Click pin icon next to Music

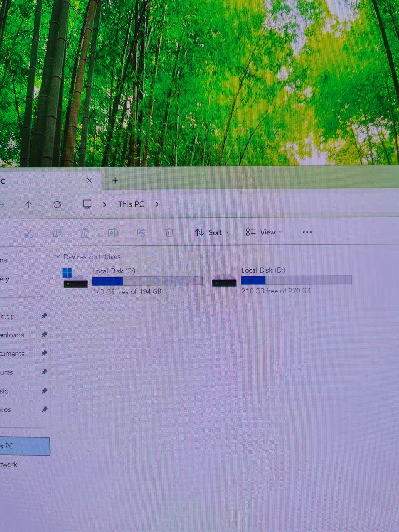[x=44, y=391]
